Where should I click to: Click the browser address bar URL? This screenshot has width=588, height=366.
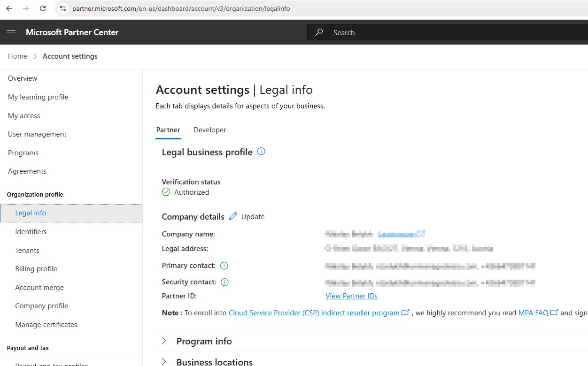coord(181,8)
